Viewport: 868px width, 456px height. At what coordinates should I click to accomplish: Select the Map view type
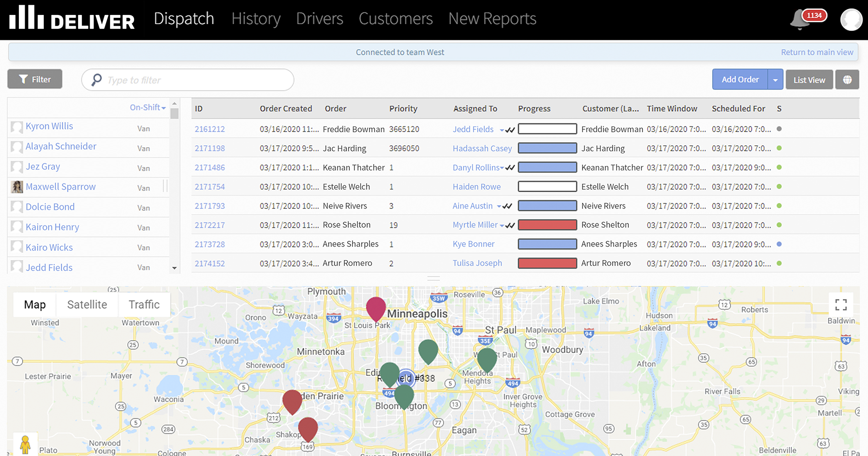click(35, 304)
